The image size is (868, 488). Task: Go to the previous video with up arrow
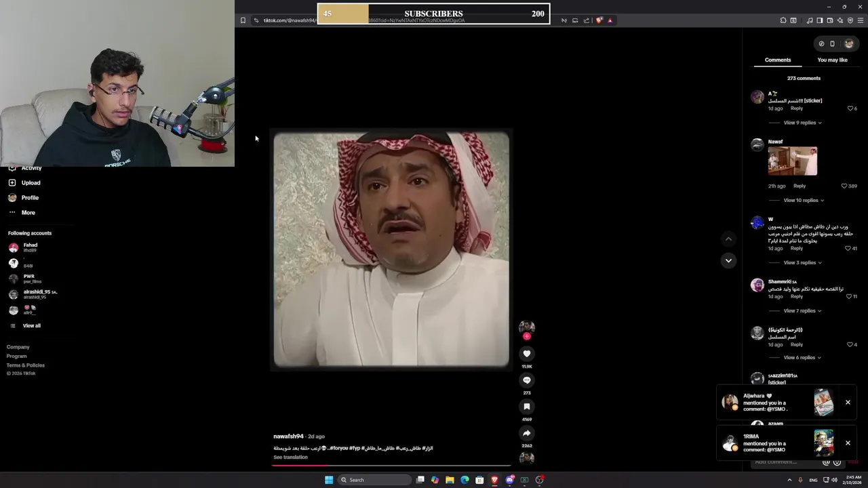(x=728, y=239)
